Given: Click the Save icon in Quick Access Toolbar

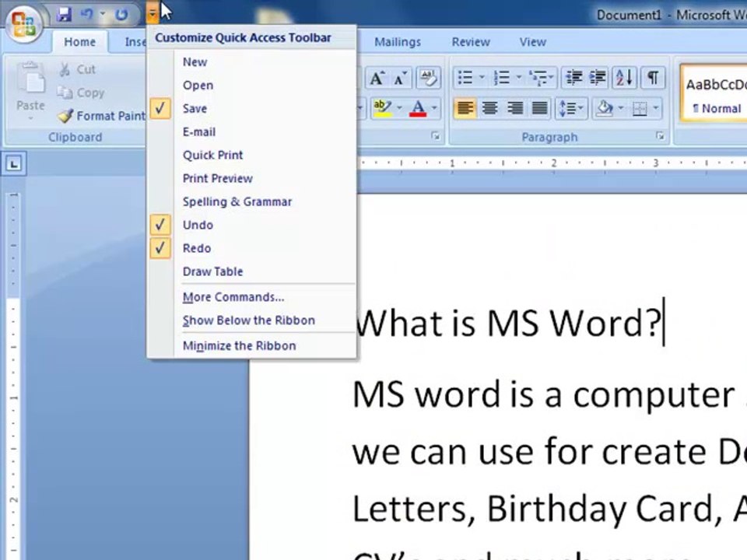Looking at the screenshot, I should click(64, 14).
